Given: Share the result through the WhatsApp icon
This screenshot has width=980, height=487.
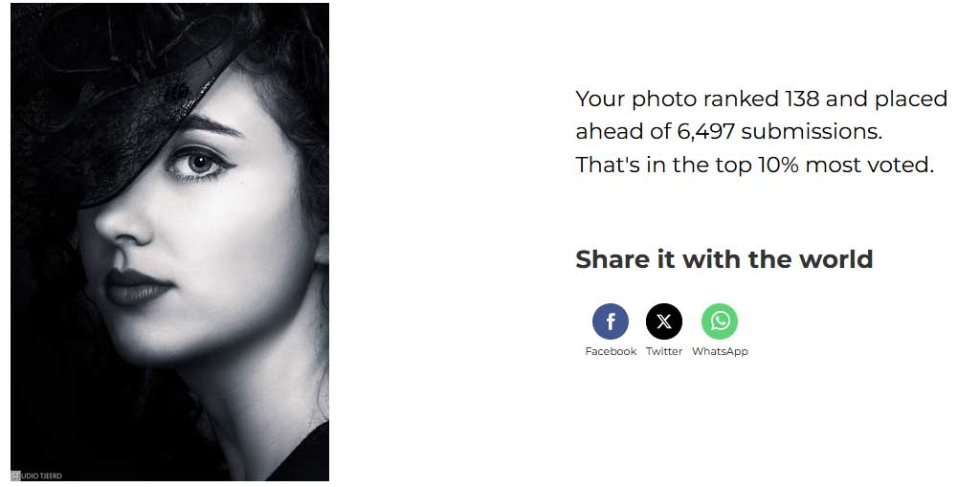Looking at the screenshot, I should [720, 321].
